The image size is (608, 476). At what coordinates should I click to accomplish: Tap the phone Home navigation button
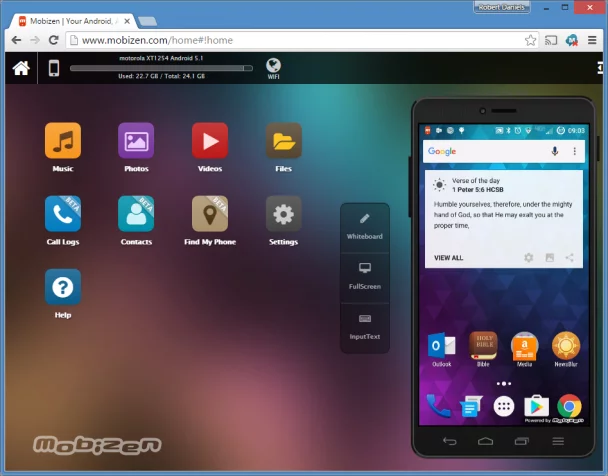pyautogui.click(x=485, y=441)
